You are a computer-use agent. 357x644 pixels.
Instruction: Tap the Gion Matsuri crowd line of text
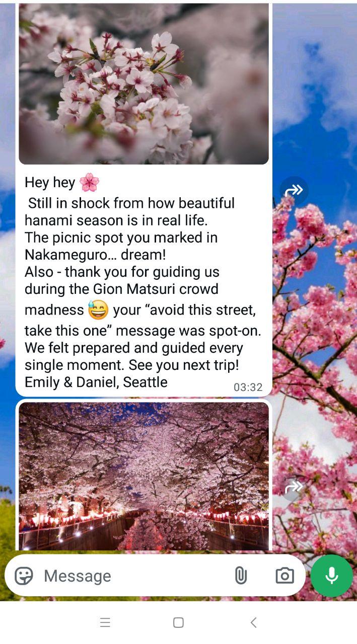tap(121, 289)
